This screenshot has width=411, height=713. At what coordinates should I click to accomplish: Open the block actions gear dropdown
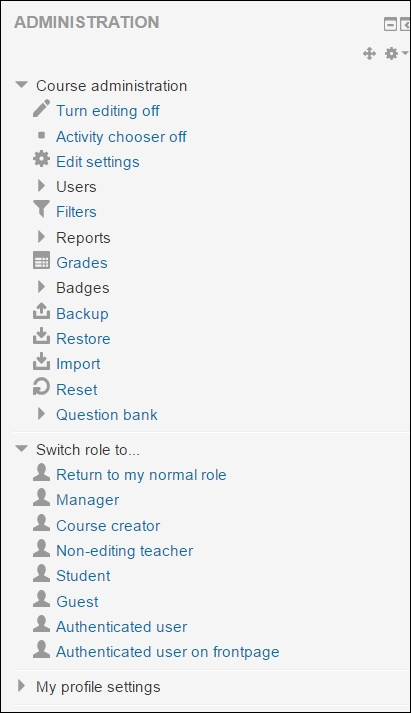(396, 54)
